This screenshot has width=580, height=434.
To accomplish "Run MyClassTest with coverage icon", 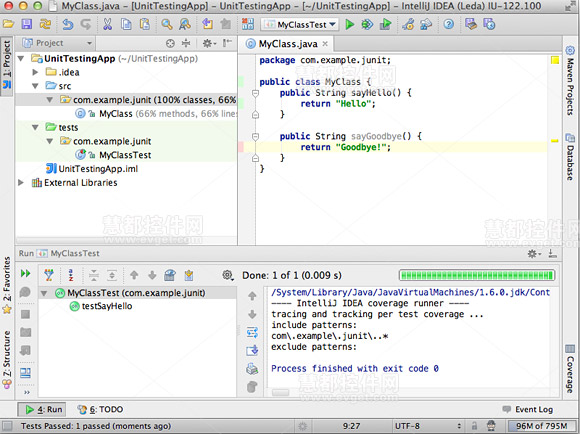I will click(385, 24).
